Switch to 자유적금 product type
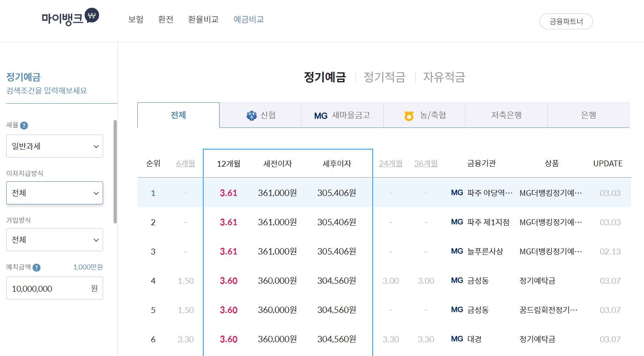The image size is (644, 356). pos(444,77)
